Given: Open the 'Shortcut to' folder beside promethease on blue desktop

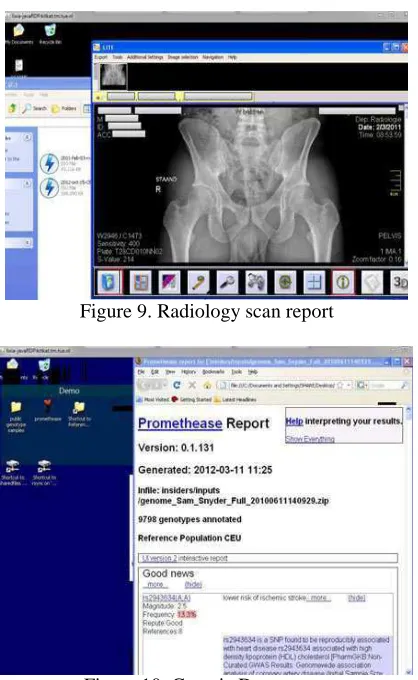Looking at the screenshot, I should (79, 414).
